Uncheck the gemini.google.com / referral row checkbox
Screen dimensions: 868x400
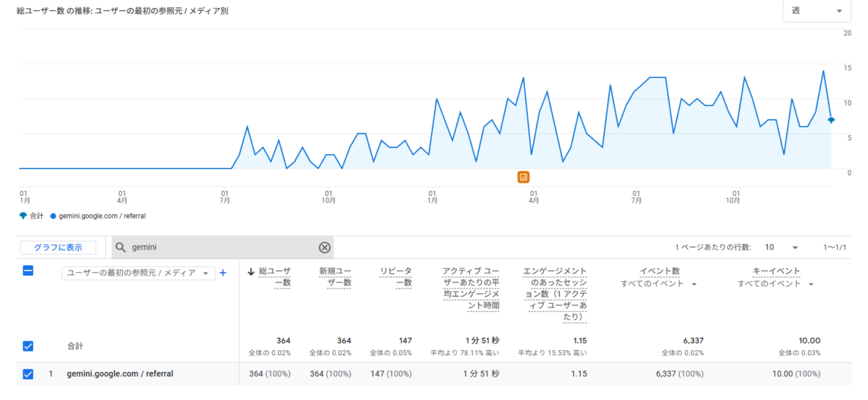click(x=28, y=374)
